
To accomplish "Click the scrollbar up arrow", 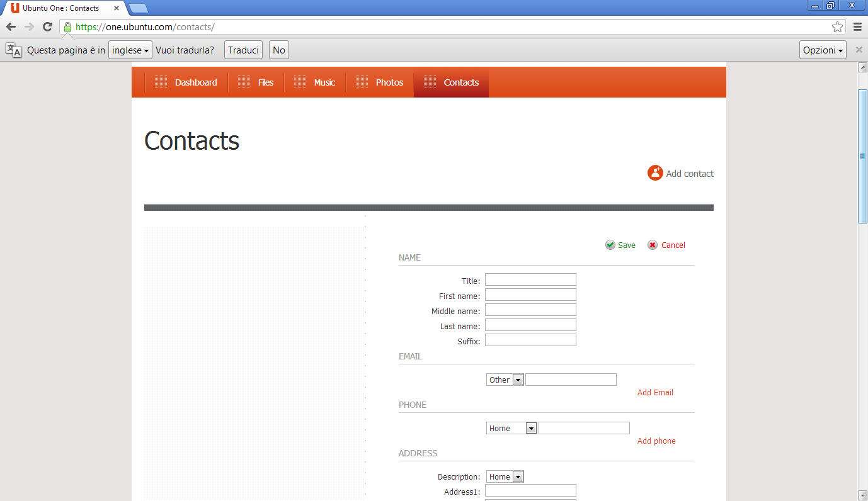I will (x=863, y=67).
